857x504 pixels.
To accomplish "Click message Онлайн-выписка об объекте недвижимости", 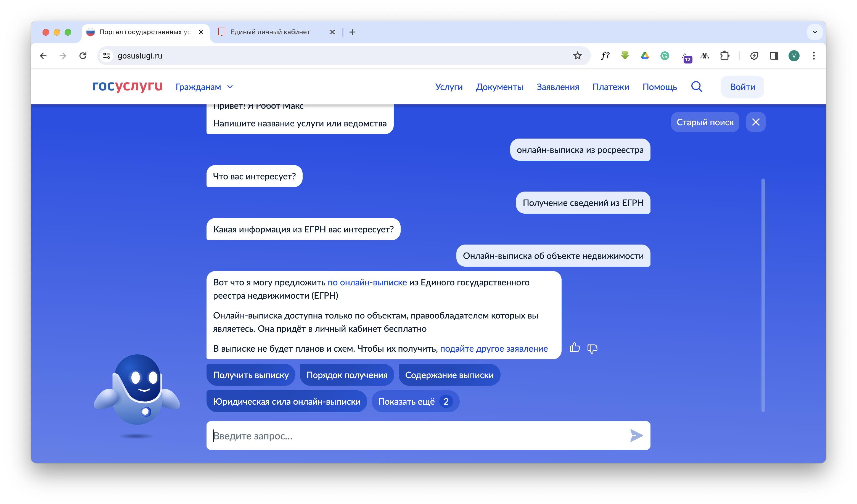I will (553, 256).
